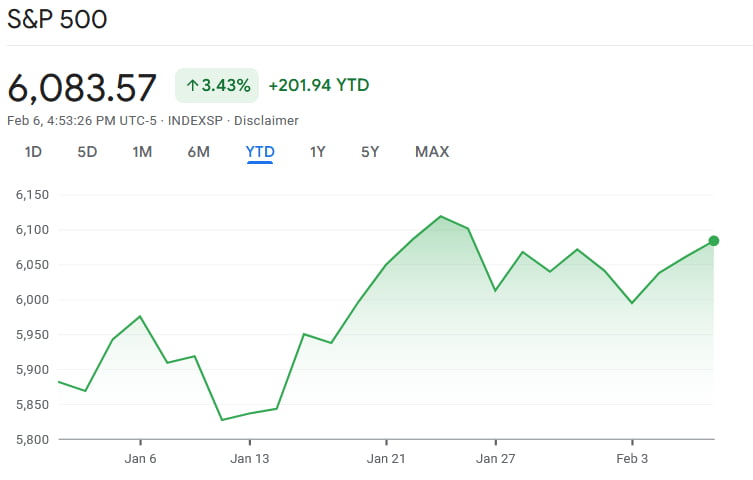Click the 5,850 y-axis label

32,405
